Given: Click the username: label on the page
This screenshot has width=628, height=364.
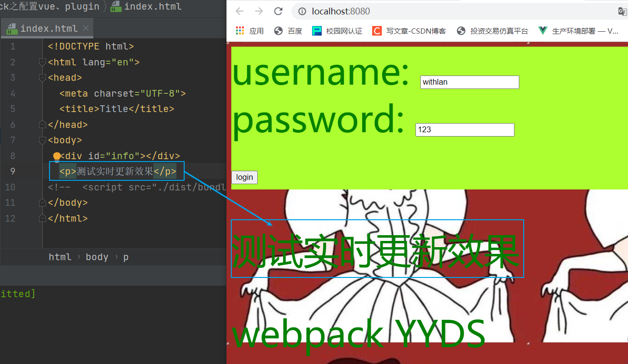Looking at the screenshot, I should coord(321,73).
